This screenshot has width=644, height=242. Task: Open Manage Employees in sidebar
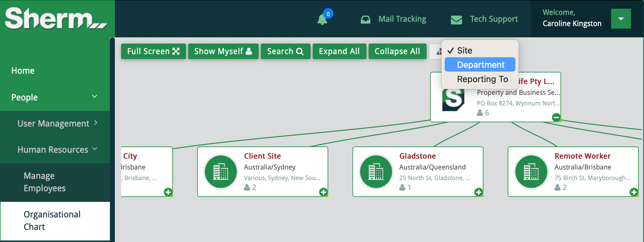click(x=45, y=182)
